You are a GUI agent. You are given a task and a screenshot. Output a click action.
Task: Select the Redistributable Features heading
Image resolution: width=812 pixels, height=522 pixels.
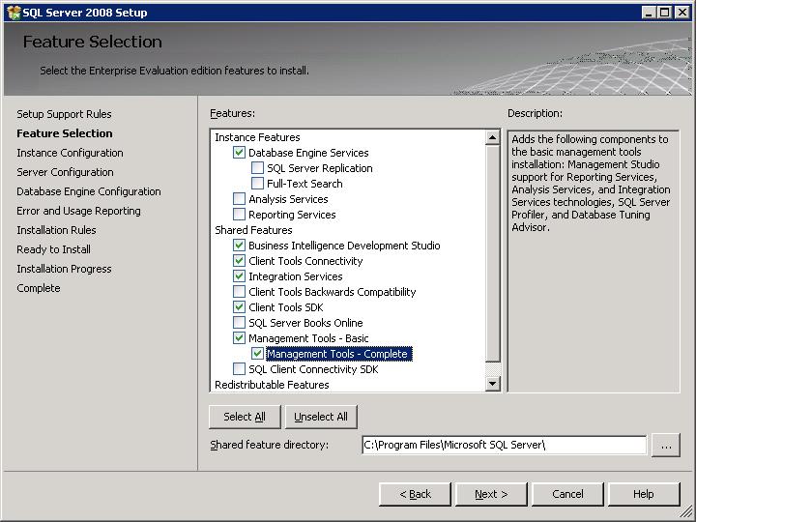coord(272,385)
